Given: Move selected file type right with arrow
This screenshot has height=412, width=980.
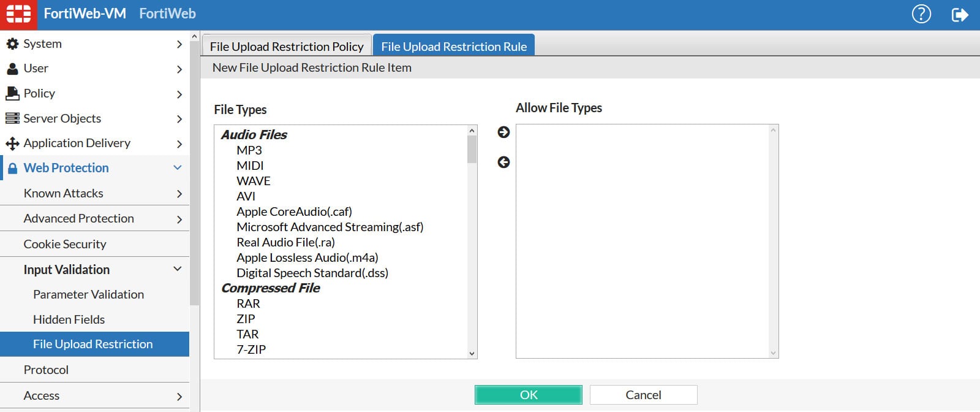Looking at the screenshot, I should point(503,132).
